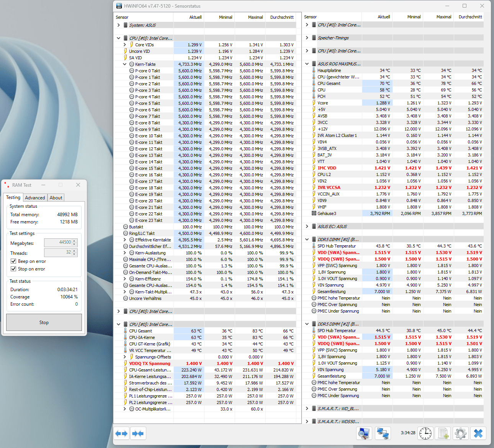Collapse the Kern-Takte tree node

tap(124, 64)
